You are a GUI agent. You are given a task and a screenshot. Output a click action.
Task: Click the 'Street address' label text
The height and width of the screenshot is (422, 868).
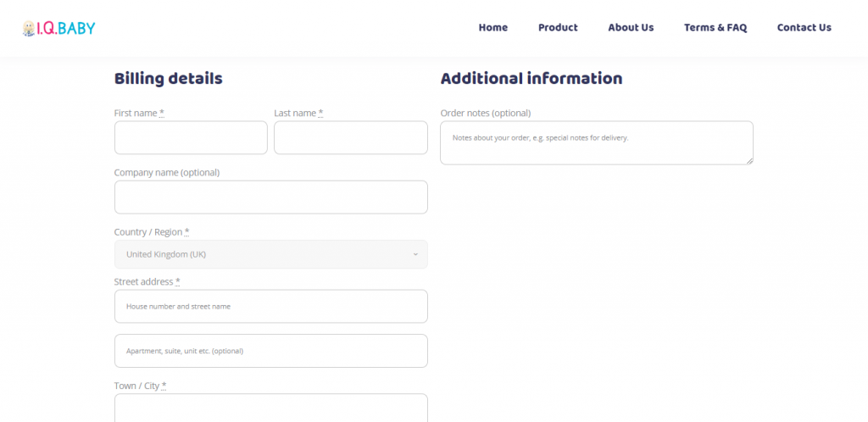point(144,281)
